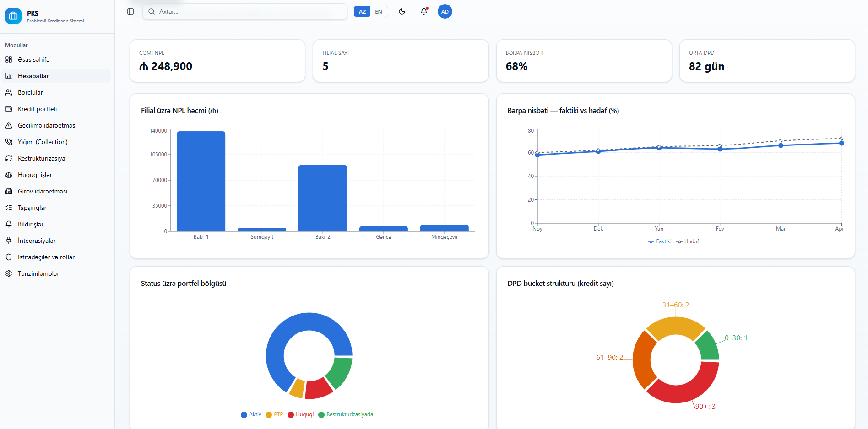Click the Tənzimləmələr gear icon
Screen dimensions: 868x429
point(9,273)
